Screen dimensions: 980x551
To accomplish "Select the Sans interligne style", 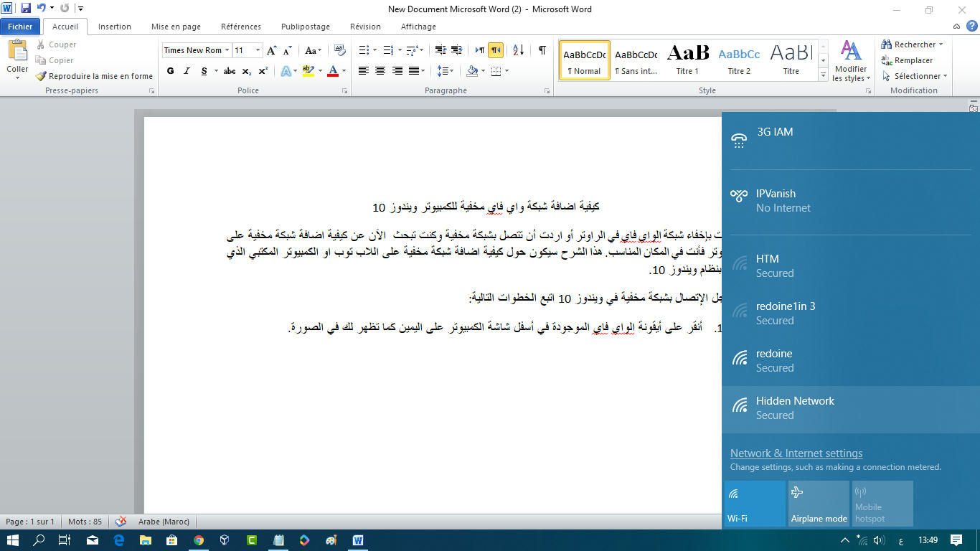I will click(636, 60).
